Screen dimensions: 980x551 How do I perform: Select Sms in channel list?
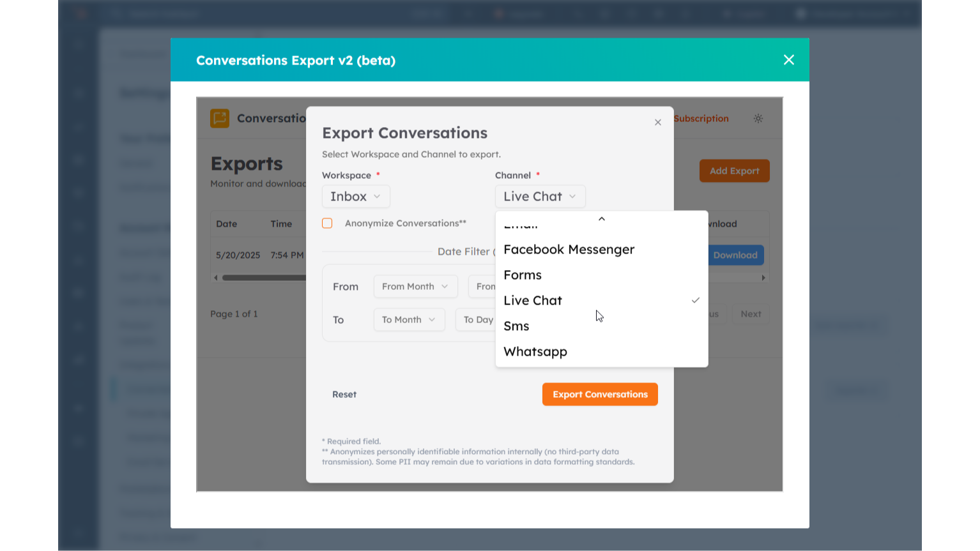coord(516,326)
